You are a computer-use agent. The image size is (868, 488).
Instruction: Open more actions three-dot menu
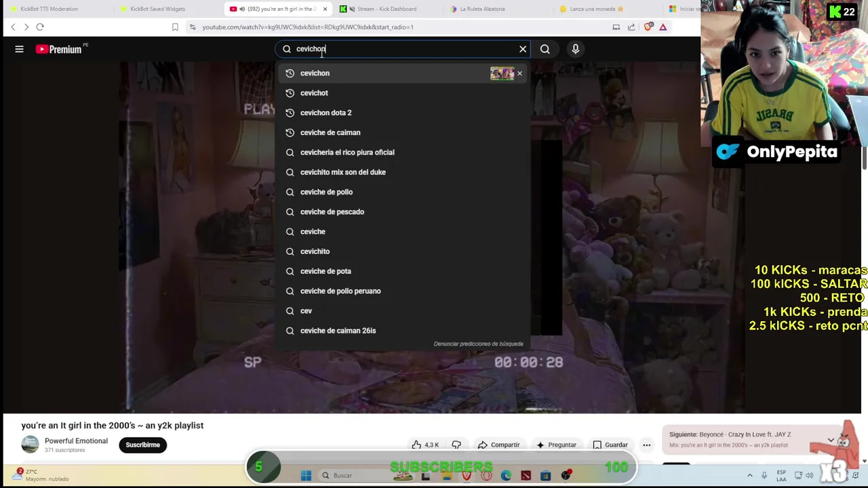(646, 445)
